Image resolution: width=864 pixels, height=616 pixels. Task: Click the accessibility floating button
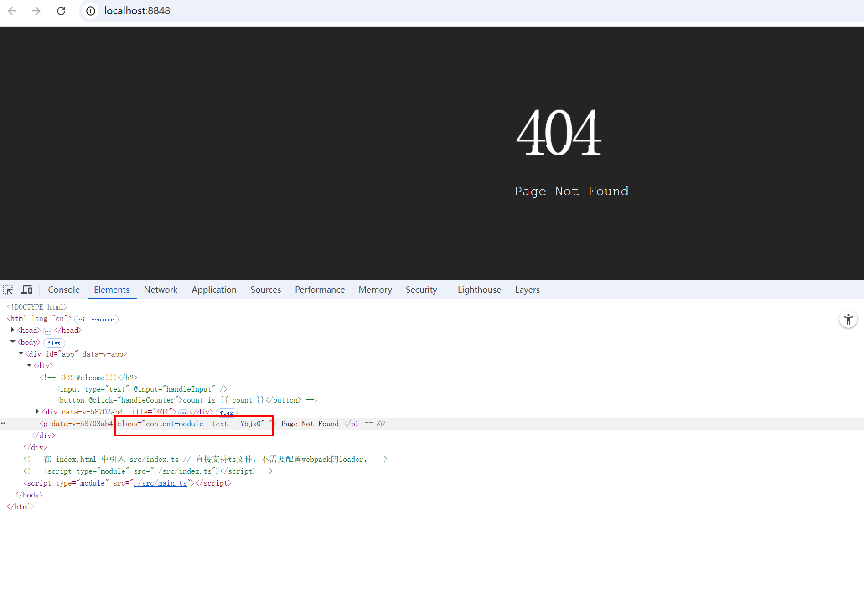(848, 319)
